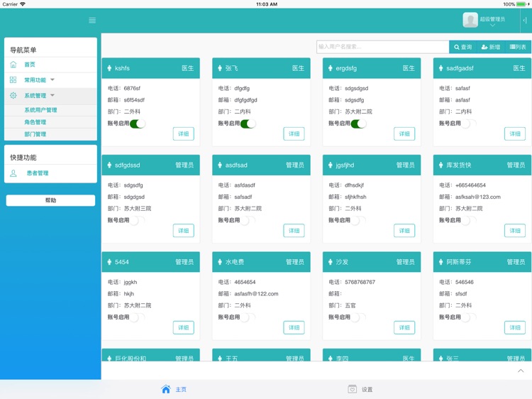Click the gear icon beside 系统管理
The width and height of the screenshot is (532, 399).
point(13,95)
